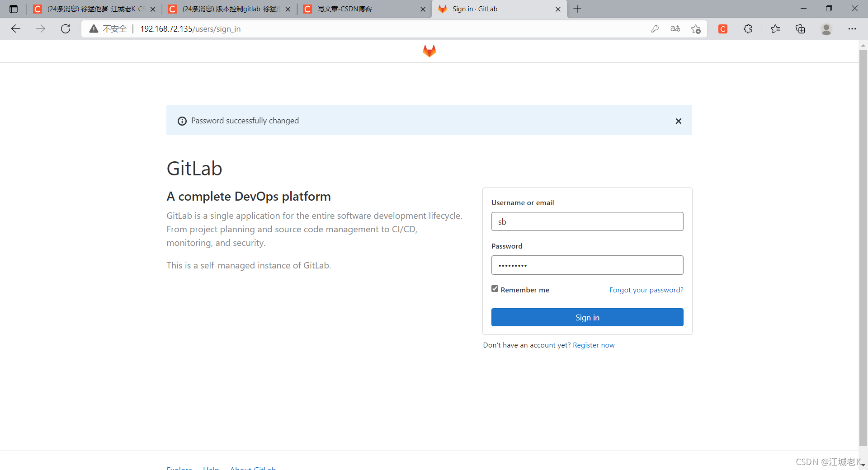Image resolution: width=868 pixels, height=470 pixels.
Task: Go back using the browser back arrow
Action: click(16, 29)
